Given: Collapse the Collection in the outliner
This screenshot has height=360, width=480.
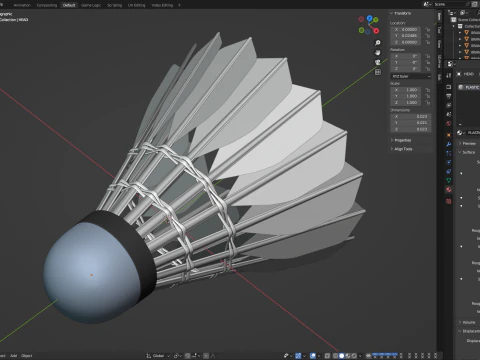Looking at the screenshot, I should (454, 26).
